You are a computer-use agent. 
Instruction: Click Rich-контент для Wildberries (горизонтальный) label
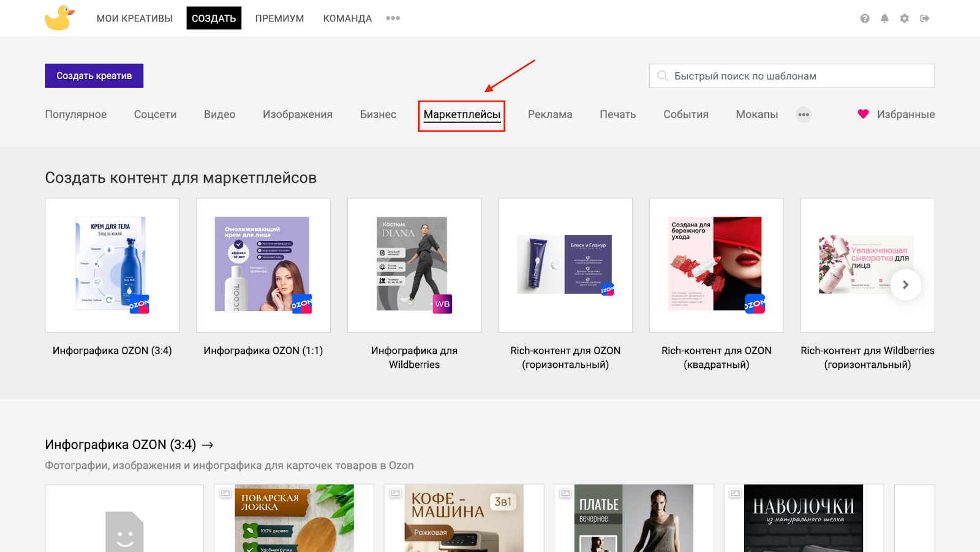pyautogui.click(x=867, y=357)
